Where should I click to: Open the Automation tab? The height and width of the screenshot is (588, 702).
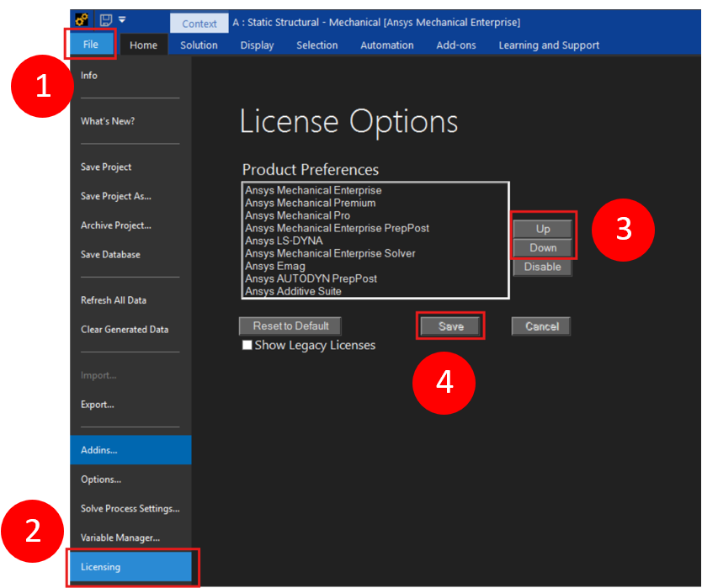click(x=387, y=45)
